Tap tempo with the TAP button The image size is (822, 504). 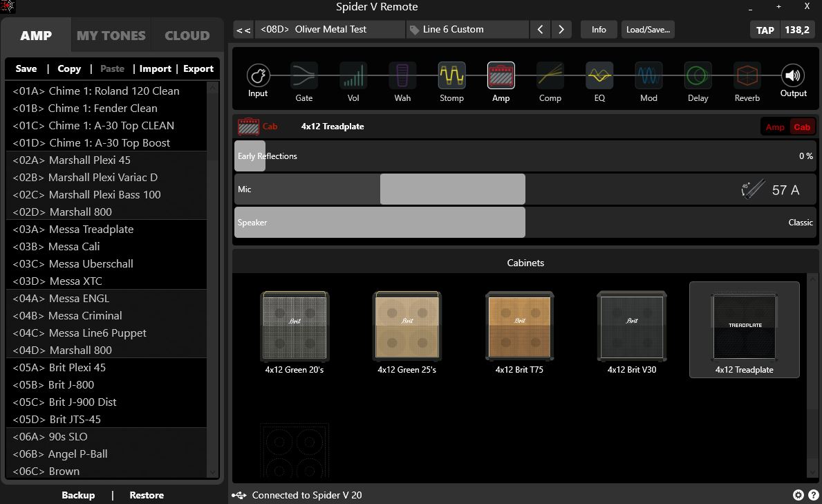click(765, 30)
